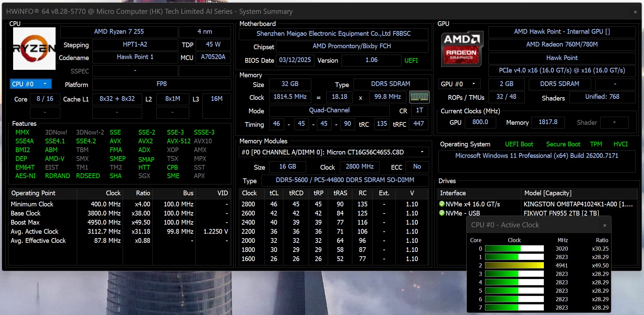This screenshot has height=315, width=644.
Task: Close the CPU #0 Active Clock popup
Action: point(605,225)
